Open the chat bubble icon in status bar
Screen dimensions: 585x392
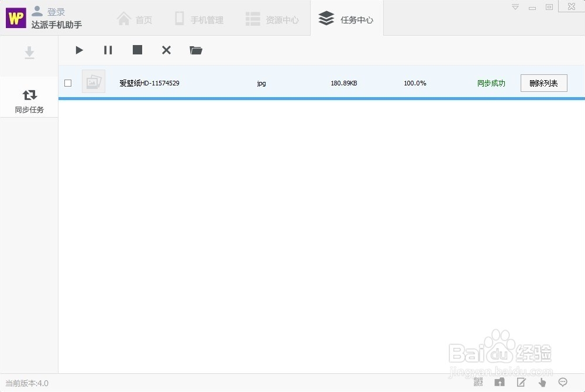click(x=563, y=381)
